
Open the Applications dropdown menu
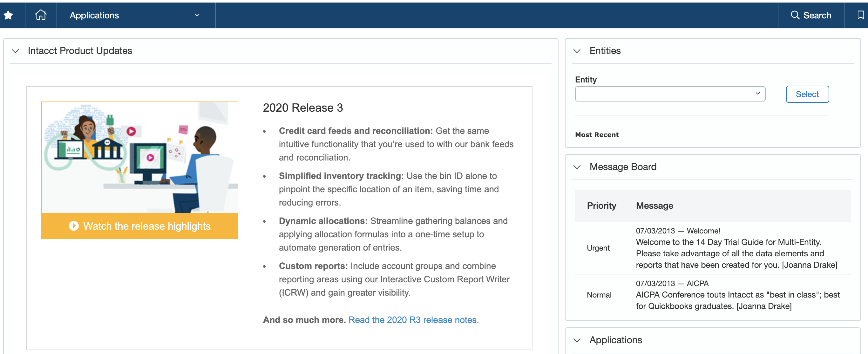(135, 15)
